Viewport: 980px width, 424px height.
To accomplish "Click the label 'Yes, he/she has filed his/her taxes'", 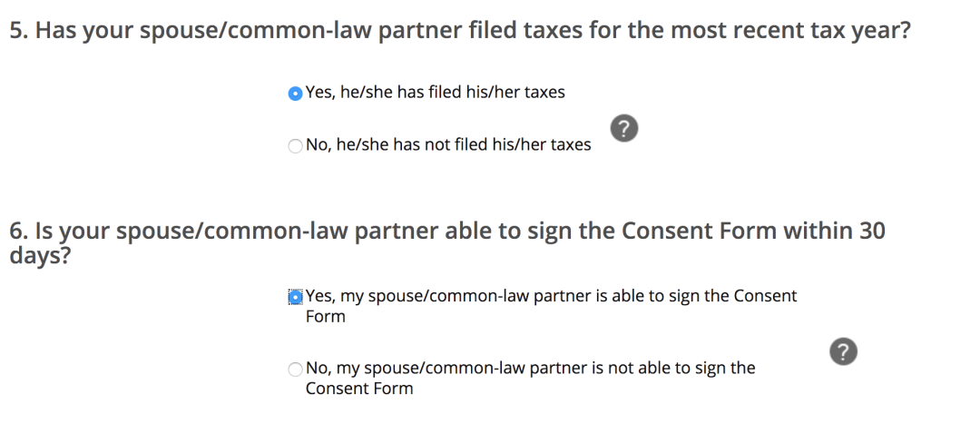I will click(x=435, y=93).
